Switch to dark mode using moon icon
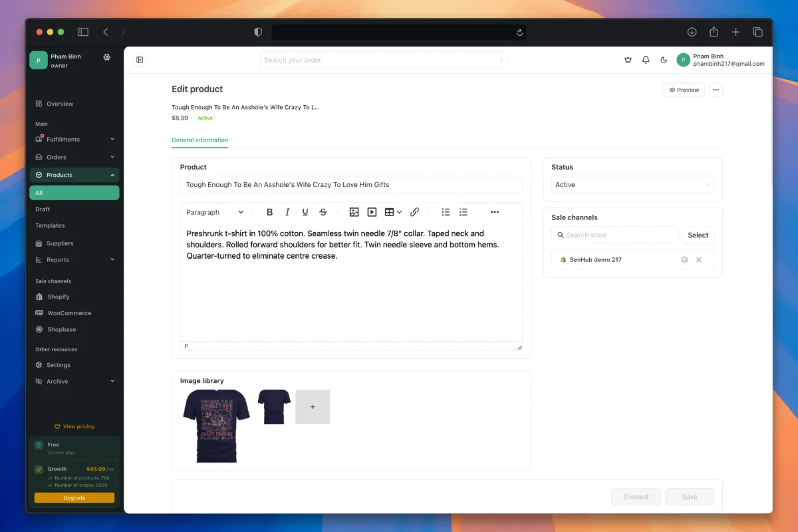This screenshot has width=798, height=532. (x=663, y=59)
